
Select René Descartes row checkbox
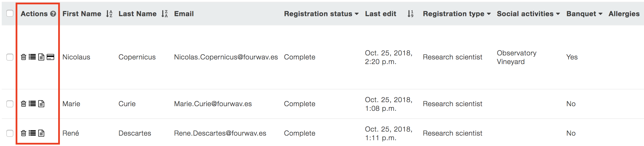pos(10,133)
